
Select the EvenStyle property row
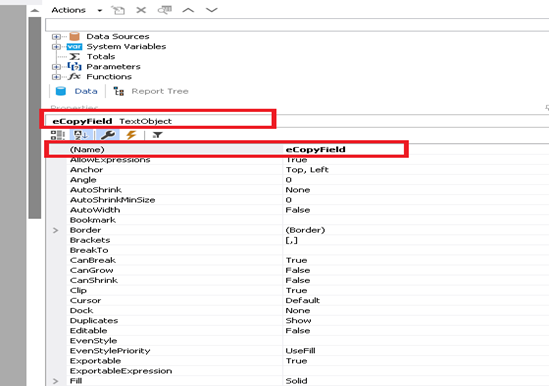tap(307, 341)
